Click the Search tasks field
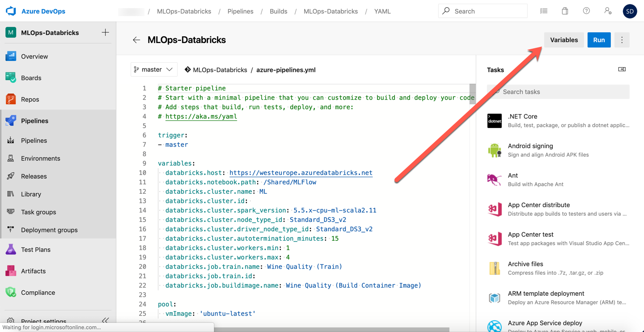This screenshot has height=332, width=644. (x=558, y=92)
